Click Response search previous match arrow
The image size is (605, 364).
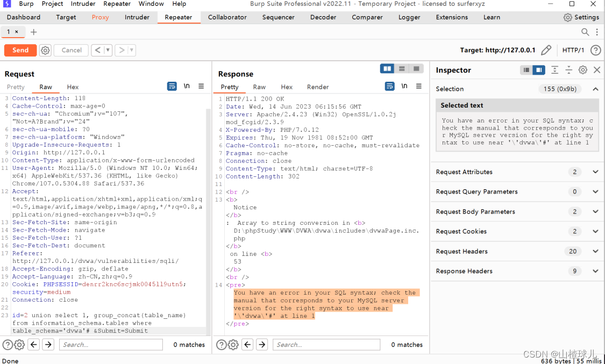click(x=248, y=344)
